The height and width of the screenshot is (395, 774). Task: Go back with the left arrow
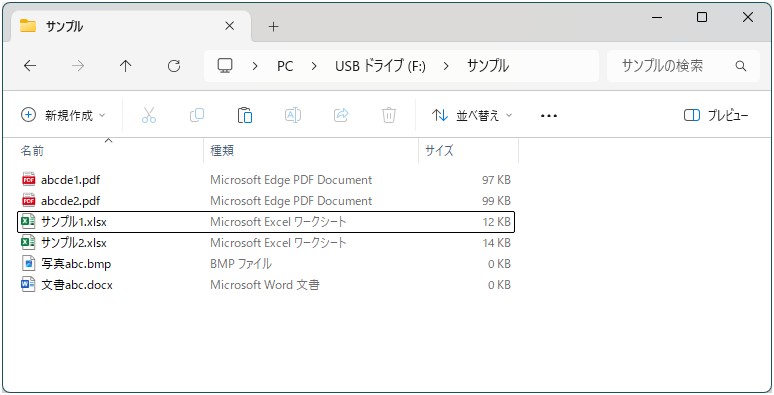click(30, 66)
